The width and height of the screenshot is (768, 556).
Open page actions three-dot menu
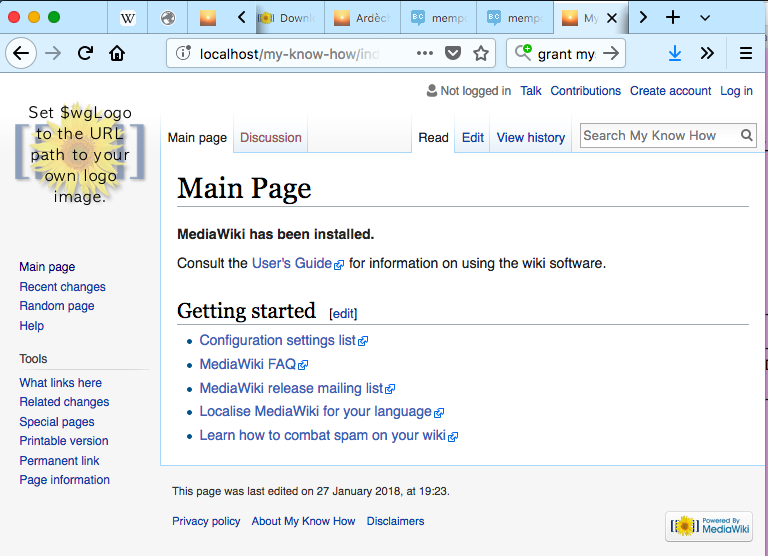pyautogui.click(x=425, y=53)
